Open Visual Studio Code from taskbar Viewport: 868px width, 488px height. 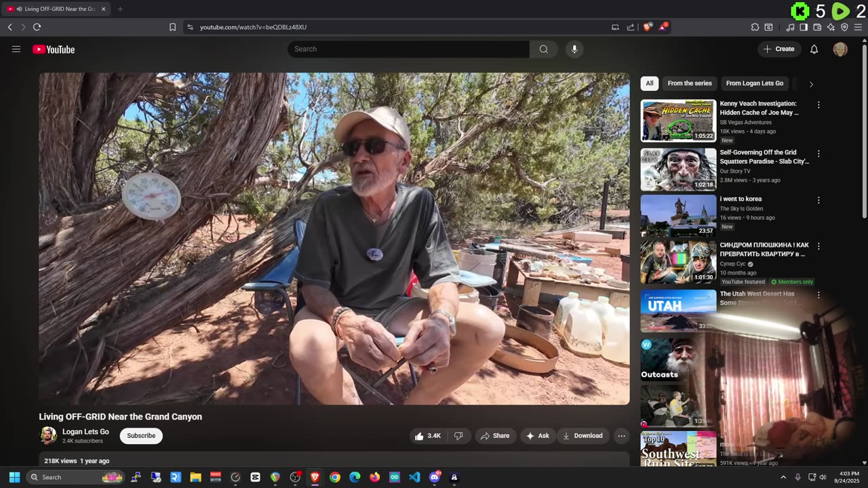click(414, 477)
